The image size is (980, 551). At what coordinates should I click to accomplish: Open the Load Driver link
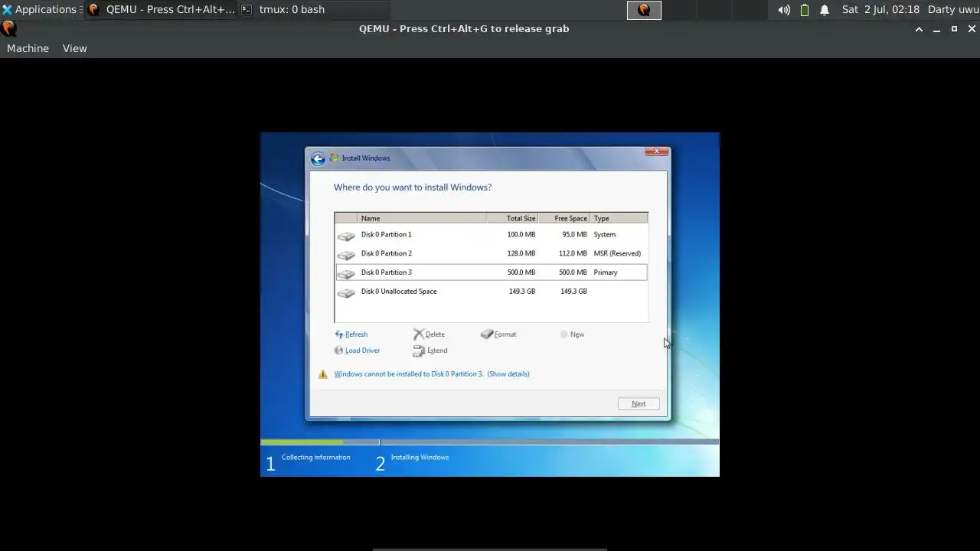click(x=362, y=350)
